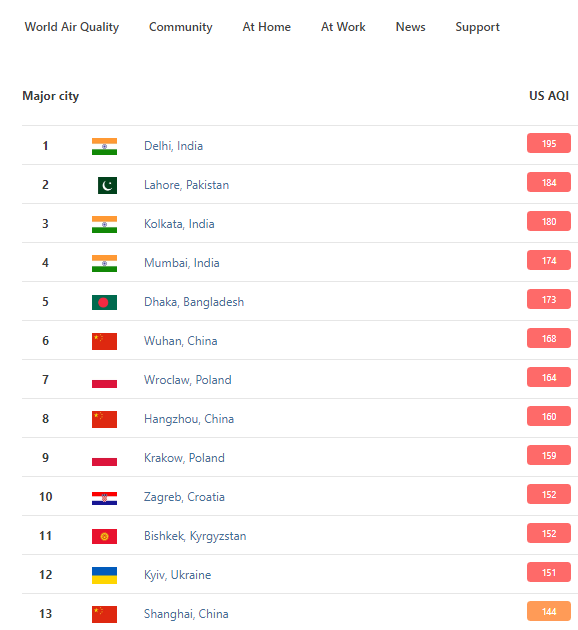This screenshot has width=578, height=630.
Task: Open the Krakow, Poland city link
Action: (x=184, y=458)
